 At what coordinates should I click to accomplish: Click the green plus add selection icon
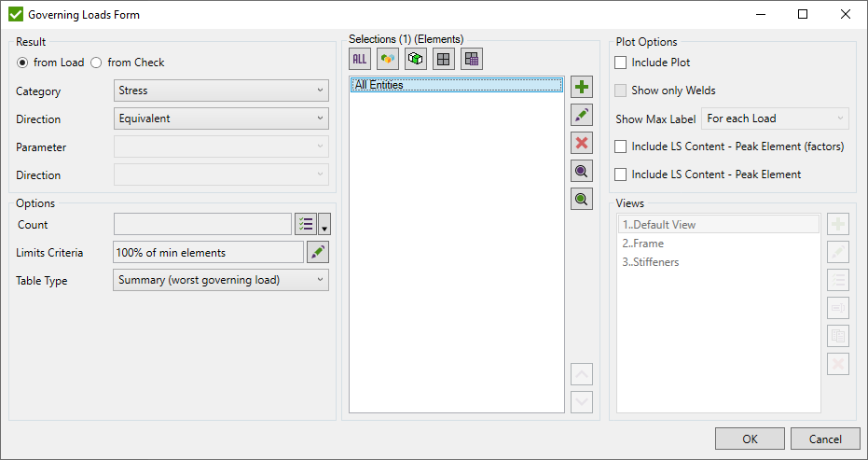click(582, 88)
